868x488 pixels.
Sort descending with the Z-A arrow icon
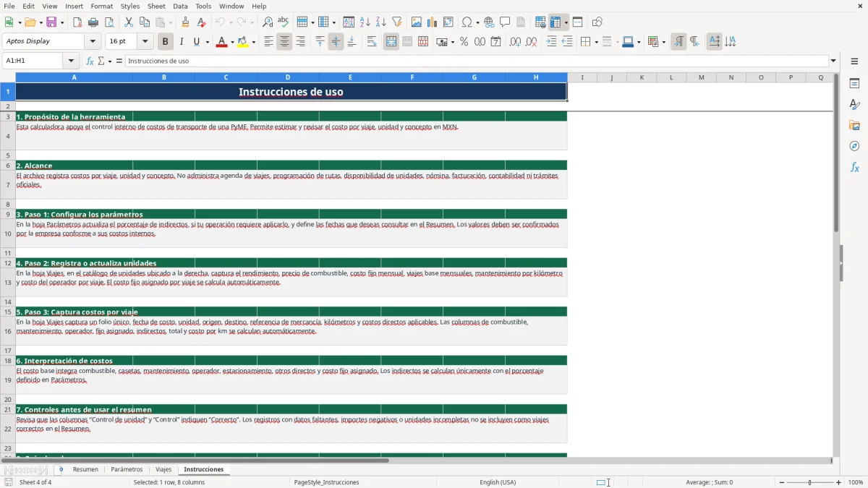point(381,22)
